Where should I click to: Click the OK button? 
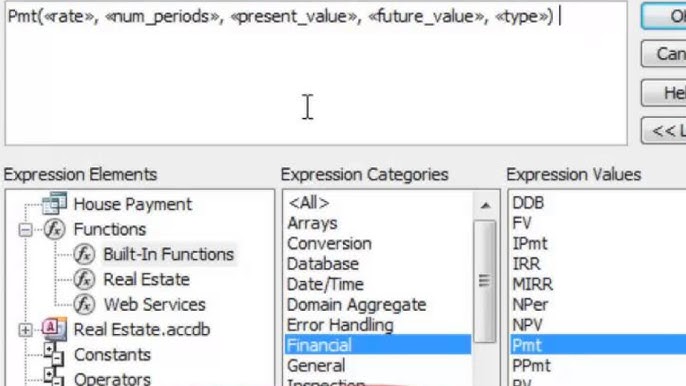(x=664, y=16)
